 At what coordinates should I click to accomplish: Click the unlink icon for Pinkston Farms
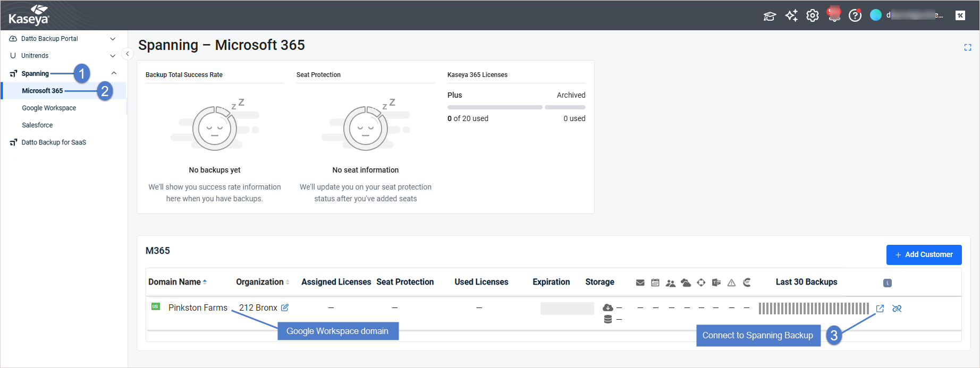tap(897, 309)
